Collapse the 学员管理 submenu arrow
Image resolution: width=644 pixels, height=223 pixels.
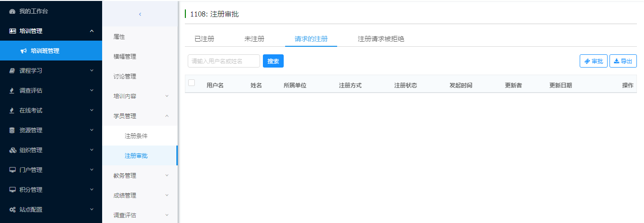point(167,116)
